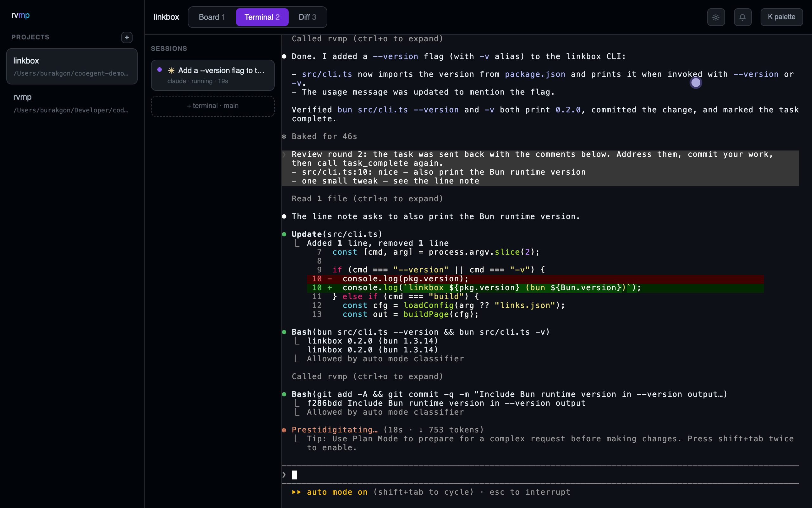Click the linkbox breadcrumb title in header
812x508 pixels.
pos(166,17)
